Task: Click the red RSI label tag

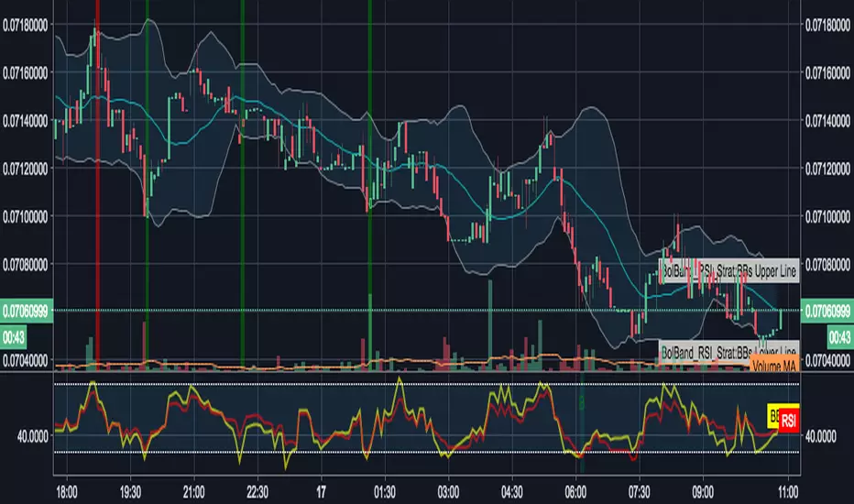Action: click(x=789, y=421)
